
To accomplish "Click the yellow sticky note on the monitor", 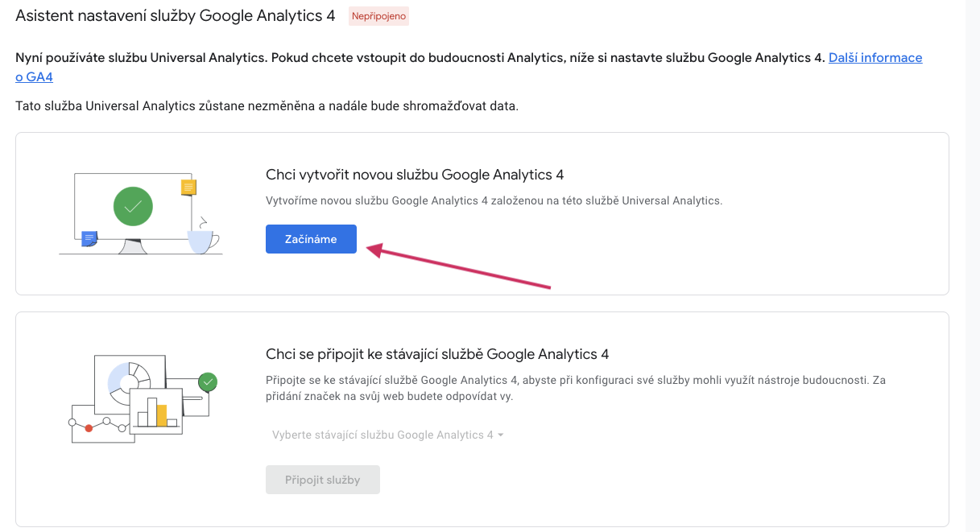I will (189, 188).
